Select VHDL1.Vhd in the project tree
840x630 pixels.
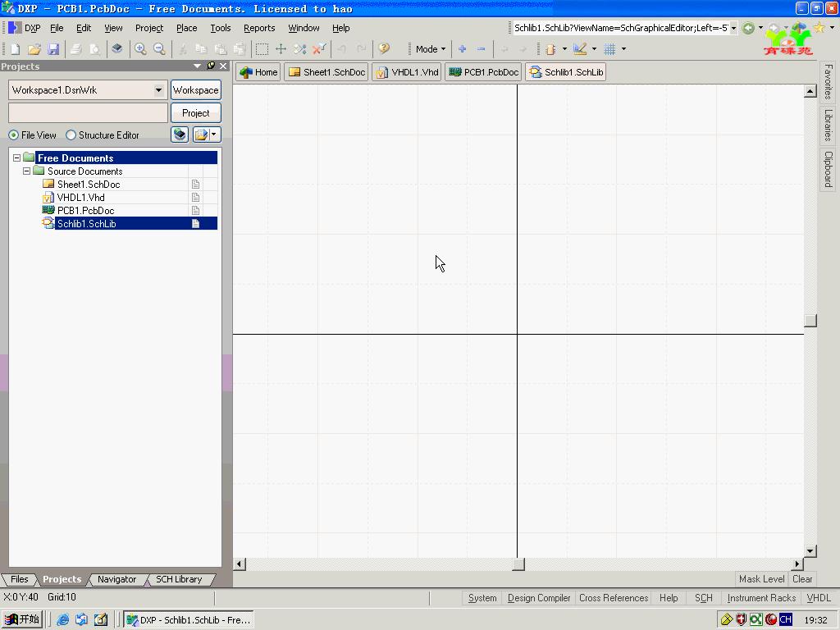point(81,198)
